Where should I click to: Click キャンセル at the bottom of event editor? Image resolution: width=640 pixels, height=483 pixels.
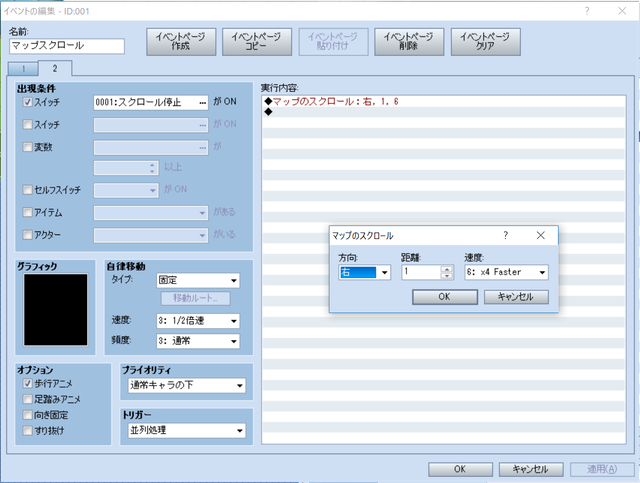click(x=531, y=469)
